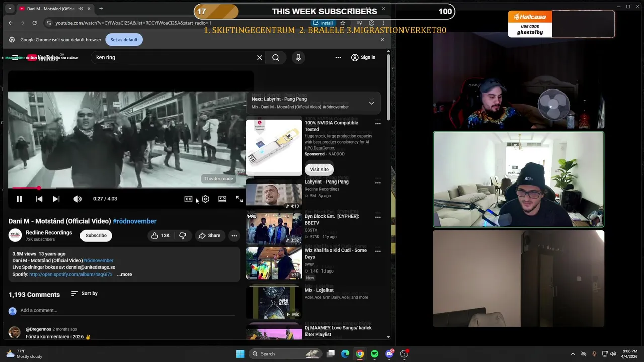644x362 pixels.
Task: Open the player settings gear
Action: (x=205, y=199)
